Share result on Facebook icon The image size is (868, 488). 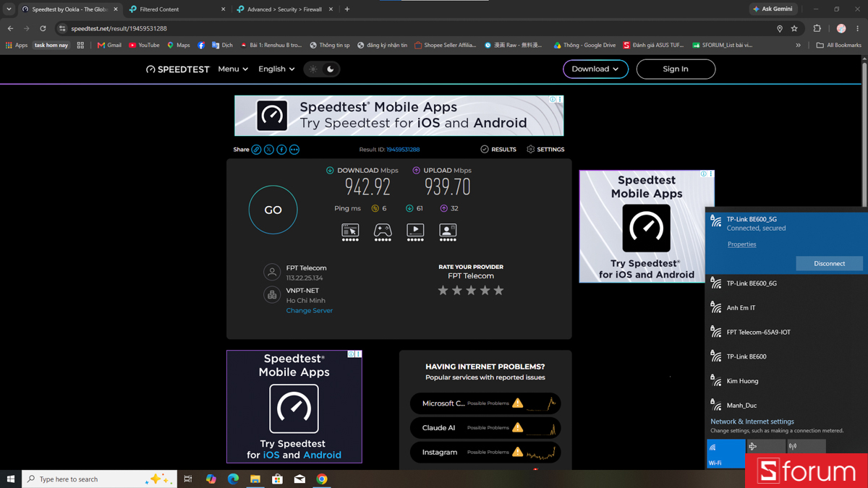pos(281,150)
